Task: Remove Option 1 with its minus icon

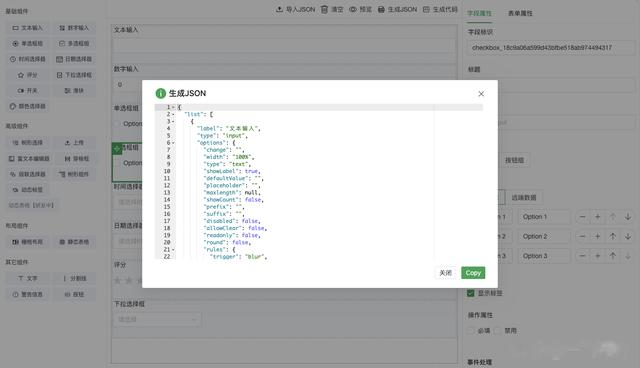Action: pyautogui.click(x=582, y=217)
